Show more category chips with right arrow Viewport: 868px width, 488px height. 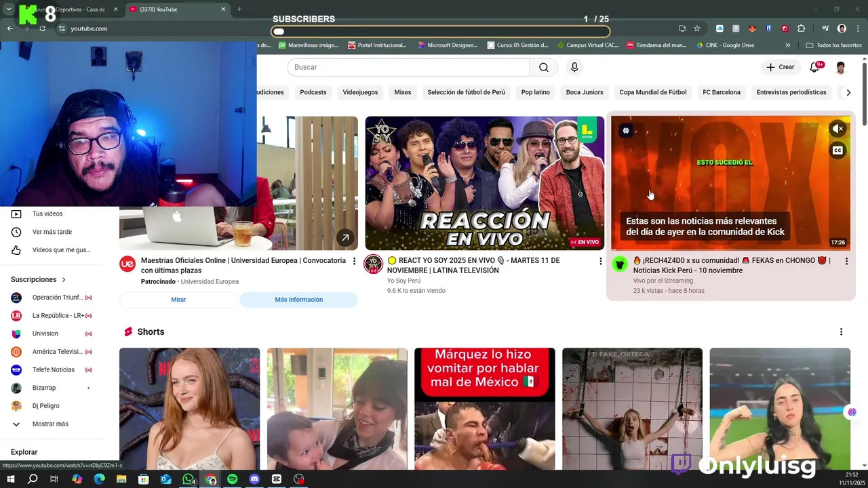[x=848, y=92]
